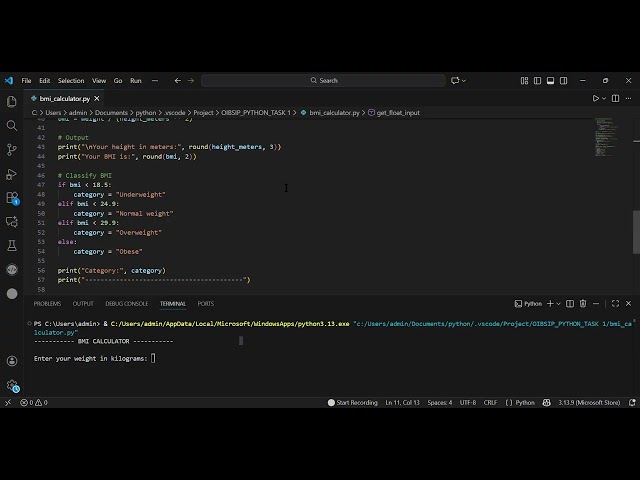This screenshot has height=480, width=640.
Task: Navigate forward with the right arrow
Action: point(191,80)
